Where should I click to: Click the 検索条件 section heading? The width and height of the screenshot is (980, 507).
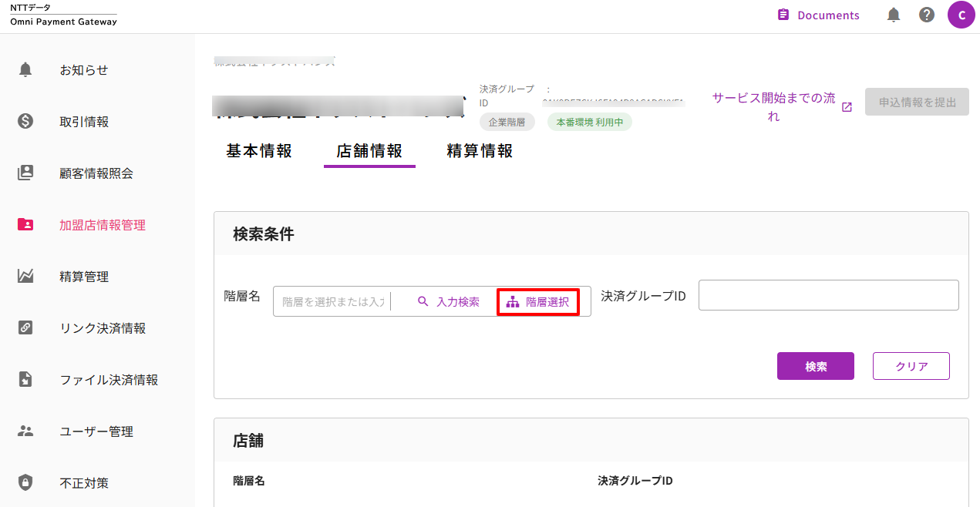click(264, 234)
